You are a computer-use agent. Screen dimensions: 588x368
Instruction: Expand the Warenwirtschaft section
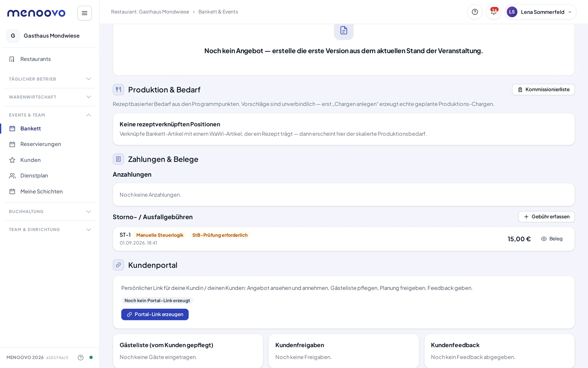pos(50,97)
